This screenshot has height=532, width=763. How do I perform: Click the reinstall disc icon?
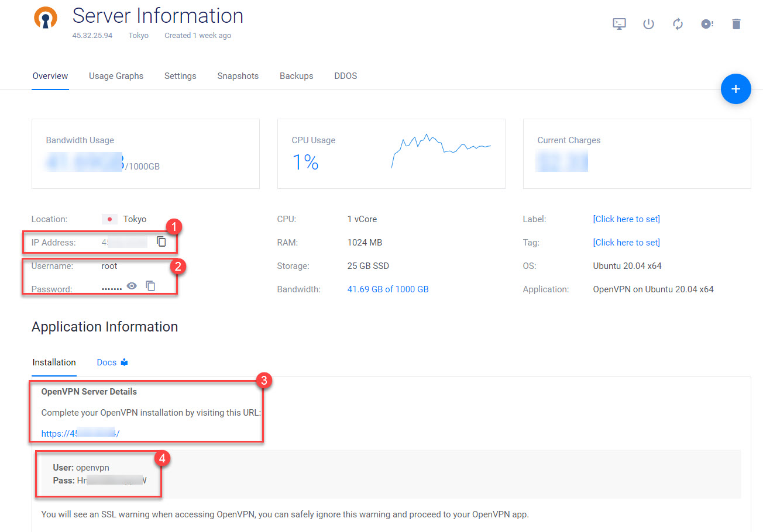click(x=707, y=24)
